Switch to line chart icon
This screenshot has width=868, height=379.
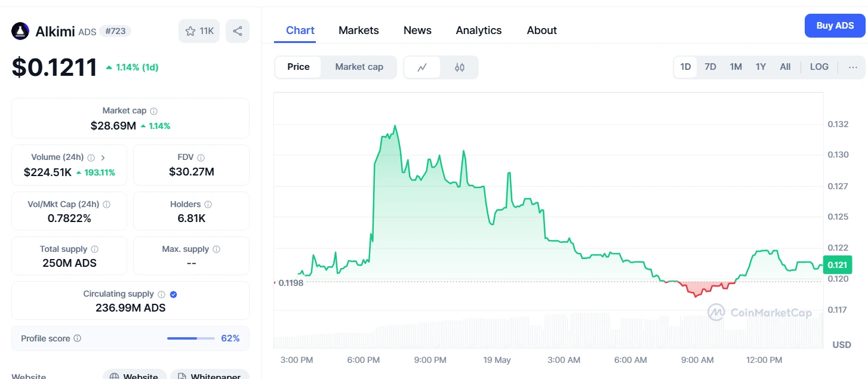coord(422,67)
